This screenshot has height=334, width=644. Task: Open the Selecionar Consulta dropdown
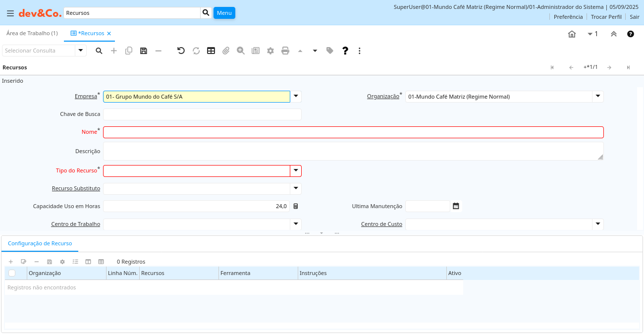tap(81, 51)
